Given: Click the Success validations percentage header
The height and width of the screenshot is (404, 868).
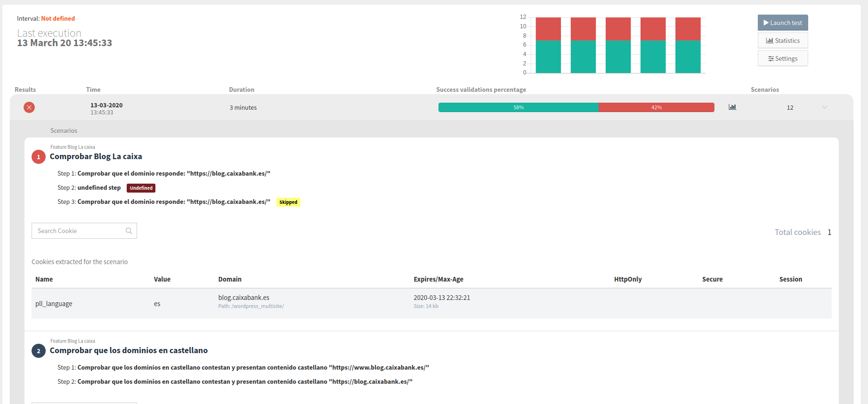Looking at the screenshot, I should tap(481, 89).
